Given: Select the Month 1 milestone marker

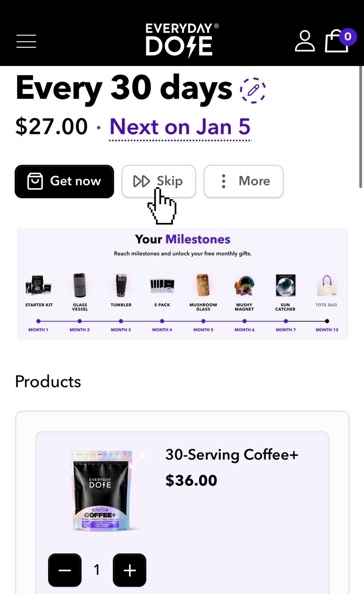Looking at the screenshot, I should click(39, 321).
